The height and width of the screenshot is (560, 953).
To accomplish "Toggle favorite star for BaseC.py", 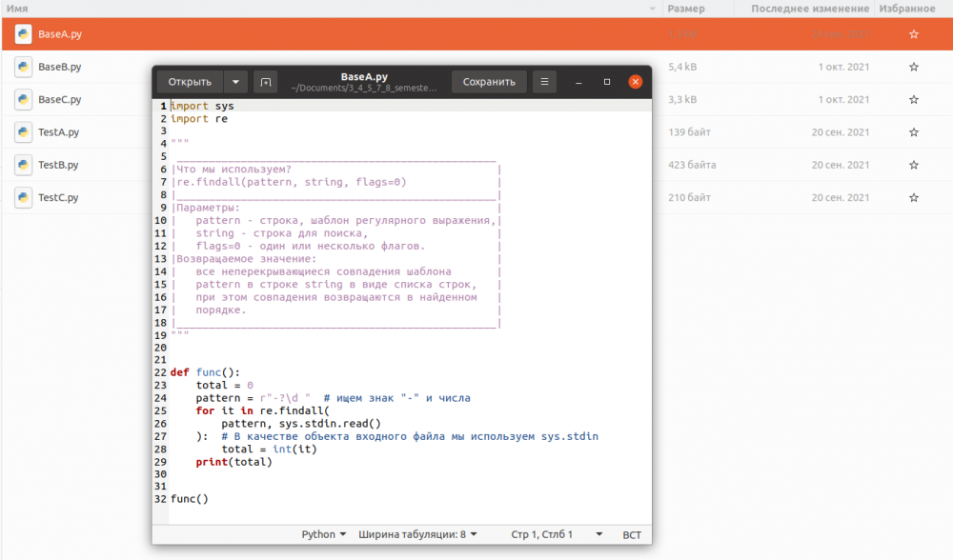I will point(913,99).
